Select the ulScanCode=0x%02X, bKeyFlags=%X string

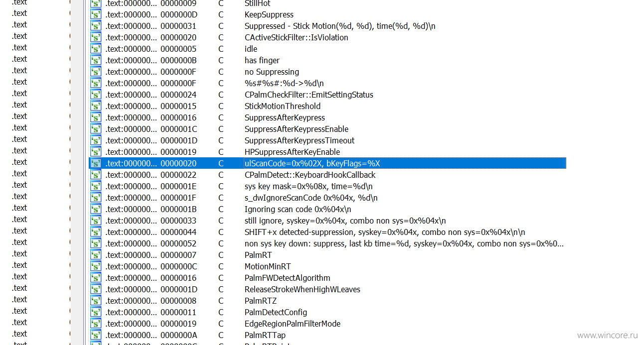(x=313, y=163)
